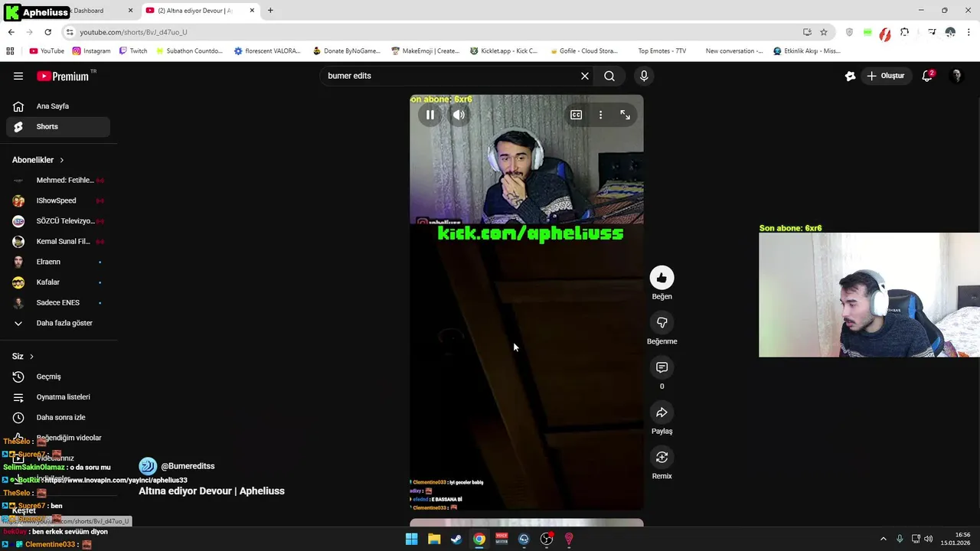Open YouTube notifications bell
Viewport: 980px width, 551px height.
coord(927,76)
